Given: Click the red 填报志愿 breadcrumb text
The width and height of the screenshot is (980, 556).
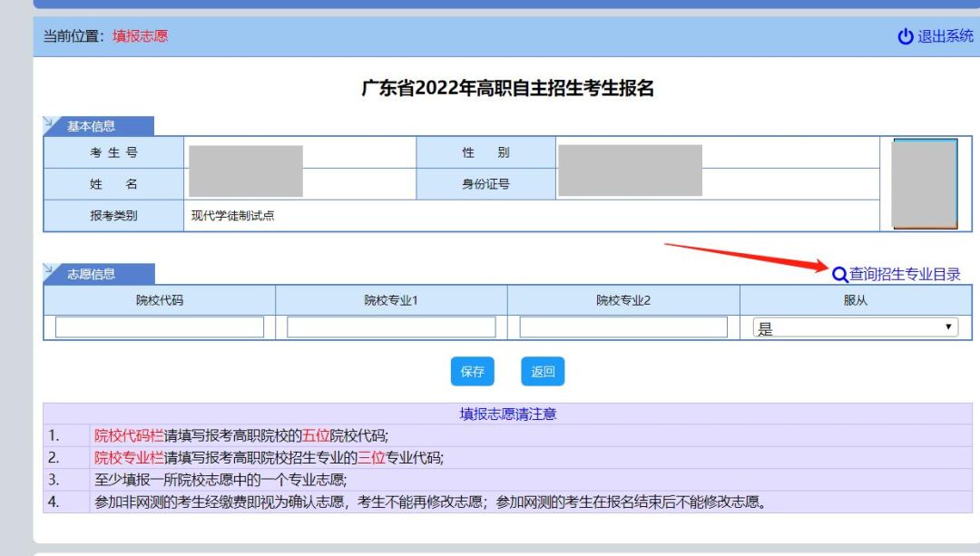Looking at the screenshot, I should click(141, 36).
